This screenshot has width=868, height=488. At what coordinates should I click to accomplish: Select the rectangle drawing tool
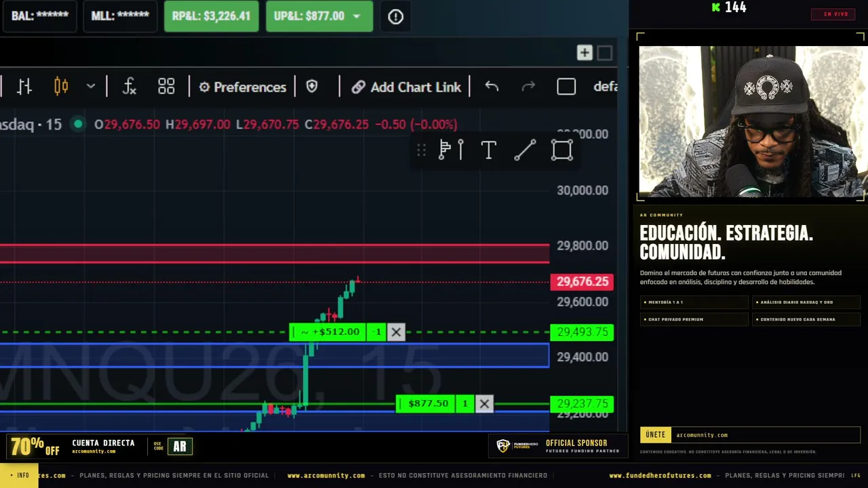[x=562, y=150]
